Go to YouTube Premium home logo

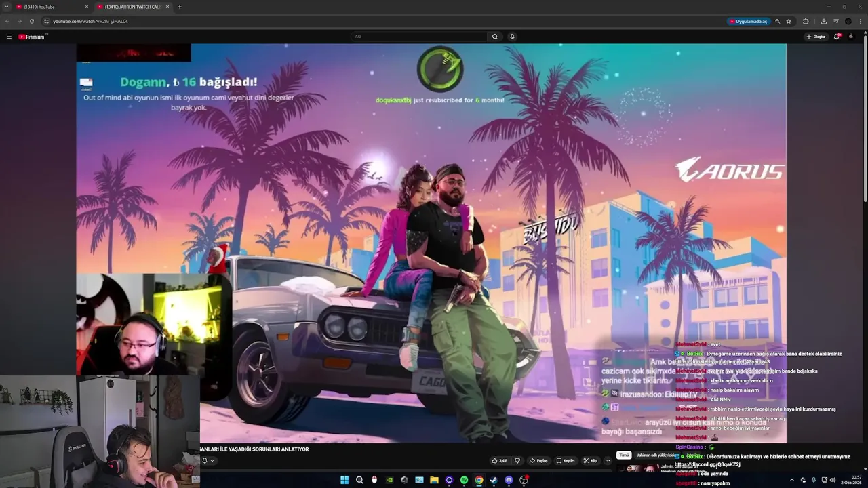click(x=32, y=37)
